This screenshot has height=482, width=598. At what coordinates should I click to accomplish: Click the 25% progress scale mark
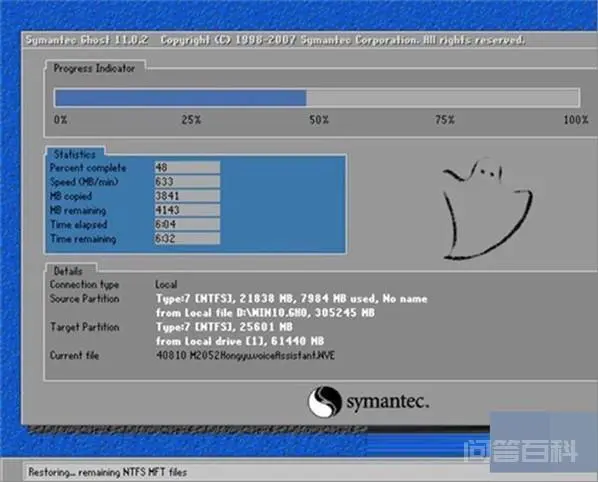(x=191, y=120)
